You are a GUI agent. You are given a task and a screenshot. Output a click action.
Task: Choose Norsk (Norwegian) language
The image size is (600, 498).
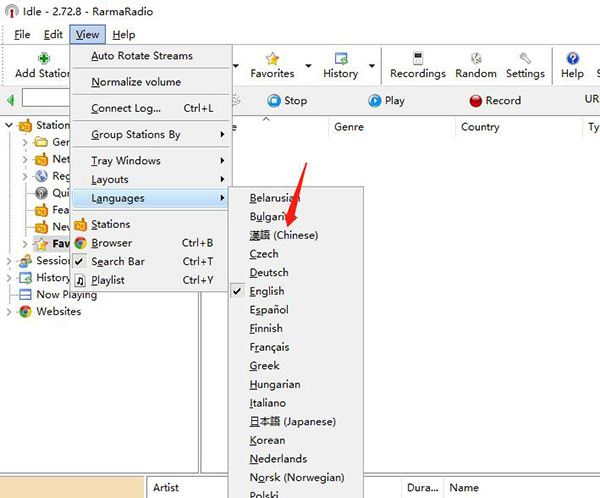coord(297,478)
